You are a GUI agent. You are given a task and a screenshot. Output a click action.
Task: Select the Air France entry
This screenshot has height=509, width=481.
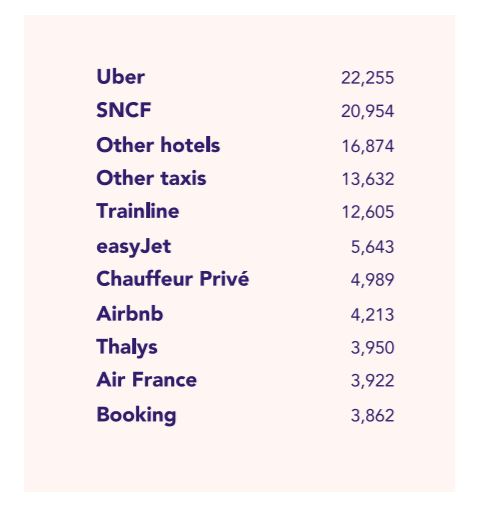coord(146,380)
